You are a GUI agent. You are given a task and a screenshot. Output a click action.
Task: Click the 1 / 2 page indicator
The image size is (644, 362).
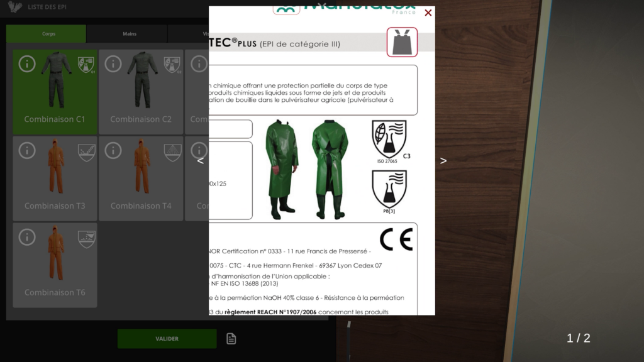579,337
